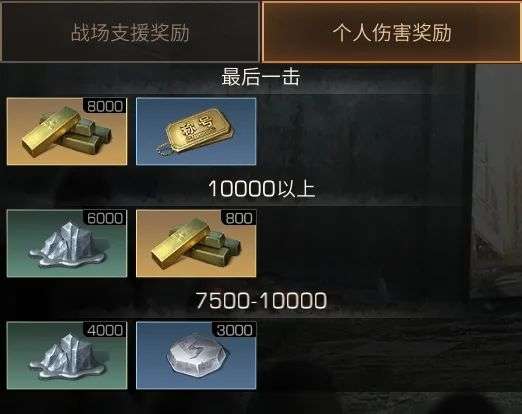The image size is (522, 414).
Task: Click the 最后一击 section header
Action: coord(261,77)
